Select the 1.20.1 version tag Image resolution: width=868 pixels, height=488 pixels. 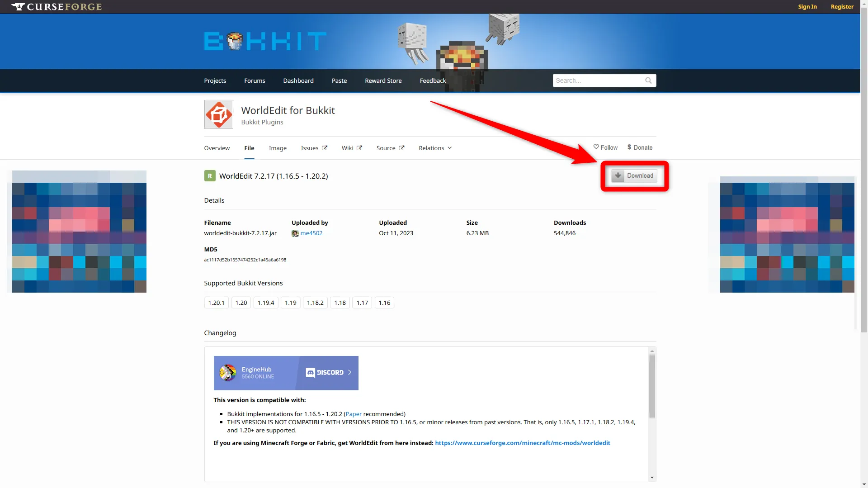(216, 303)
